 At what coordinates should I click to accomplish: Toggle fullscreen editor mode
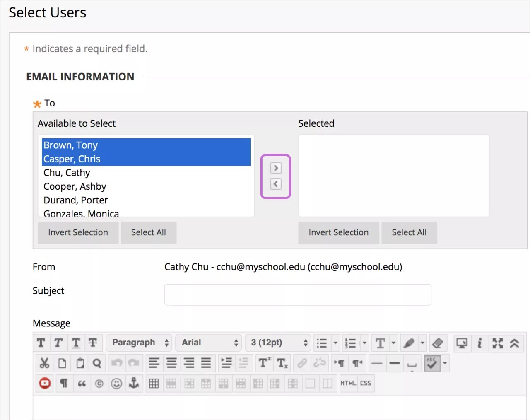coord(497,343)
